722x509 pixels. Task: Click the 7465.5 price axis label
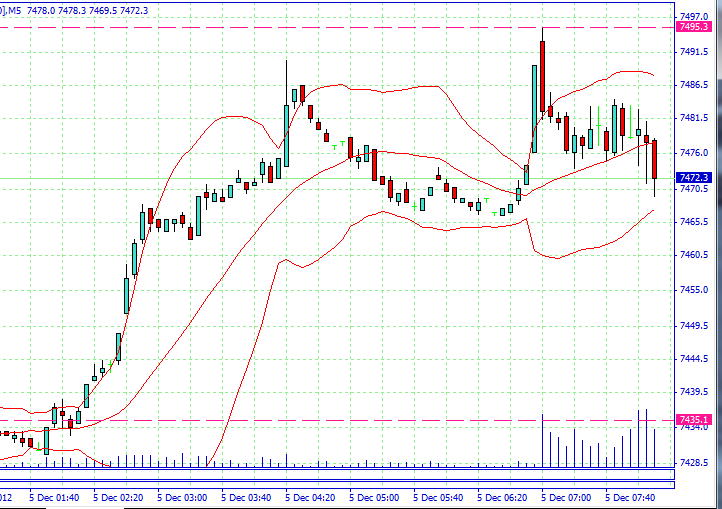pos(694,222)
